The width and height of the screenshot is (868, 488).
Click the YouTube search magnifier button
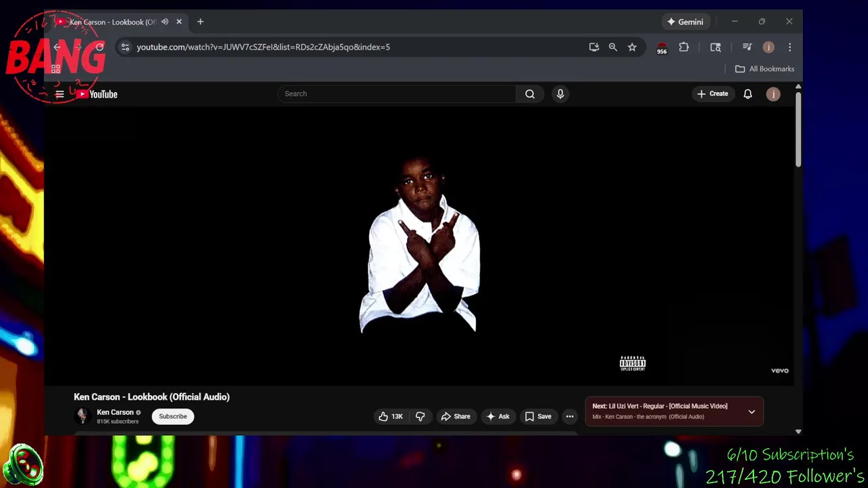pos(530,94)
